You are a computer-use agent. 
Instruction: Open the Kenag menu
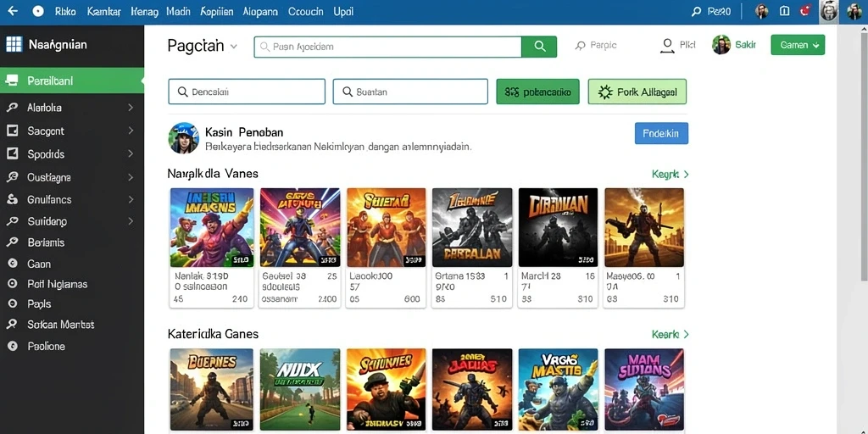click(144, 12)
